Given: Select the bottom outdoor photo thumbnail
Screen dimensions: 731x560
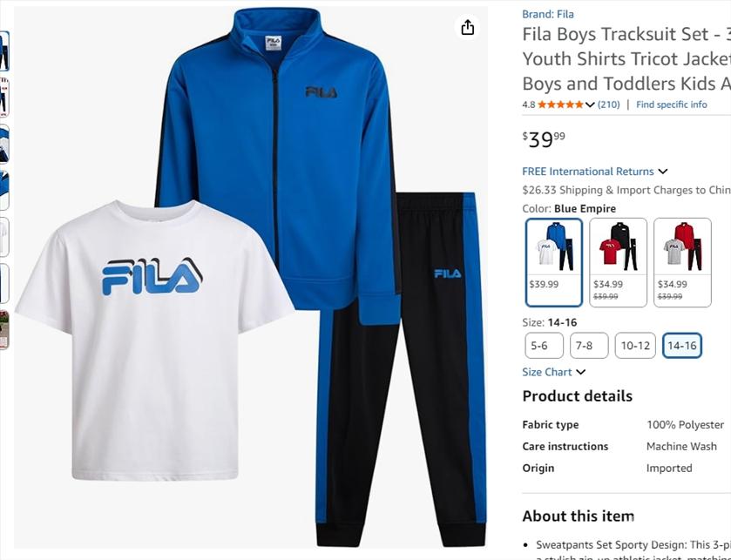Looking at the screenshot, I should (x=4, y=330).
